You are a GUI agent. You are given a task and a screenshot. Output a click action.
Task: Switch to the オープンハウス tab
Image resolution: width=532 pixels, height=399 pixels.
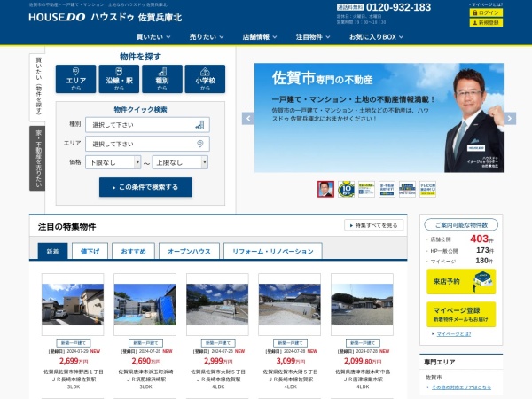190,252
